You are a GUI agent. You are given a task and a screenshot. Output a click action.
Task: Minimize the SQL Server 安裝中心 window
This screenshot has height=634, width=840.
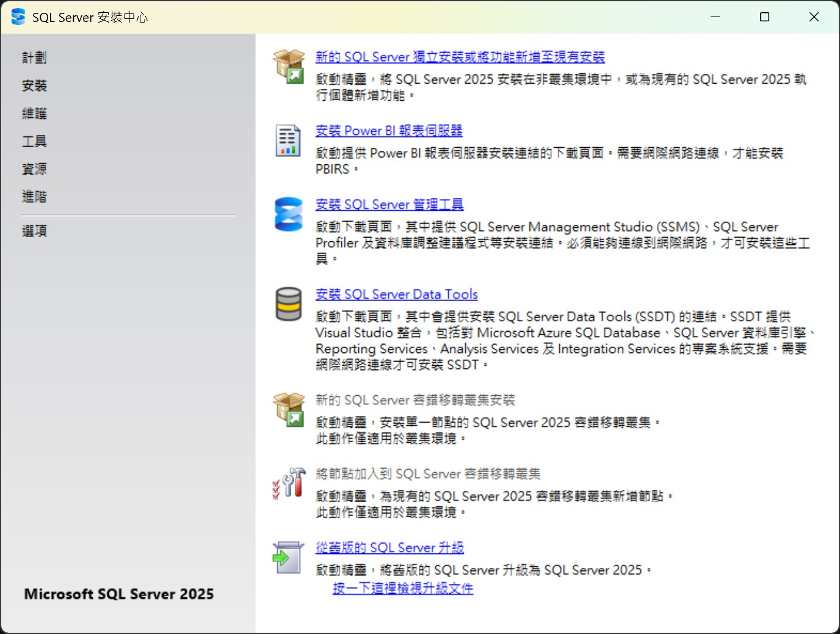click(715, 17)
